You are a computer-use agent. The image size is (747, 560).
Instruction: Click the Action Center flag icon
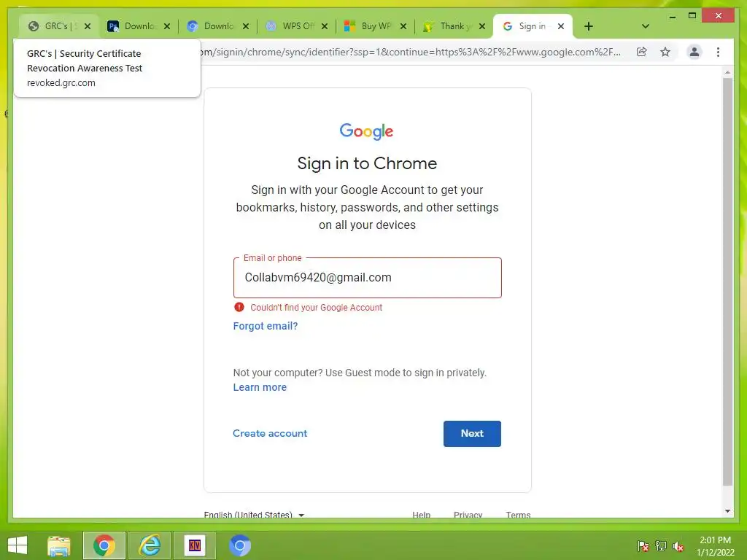(x=643, y=545)
